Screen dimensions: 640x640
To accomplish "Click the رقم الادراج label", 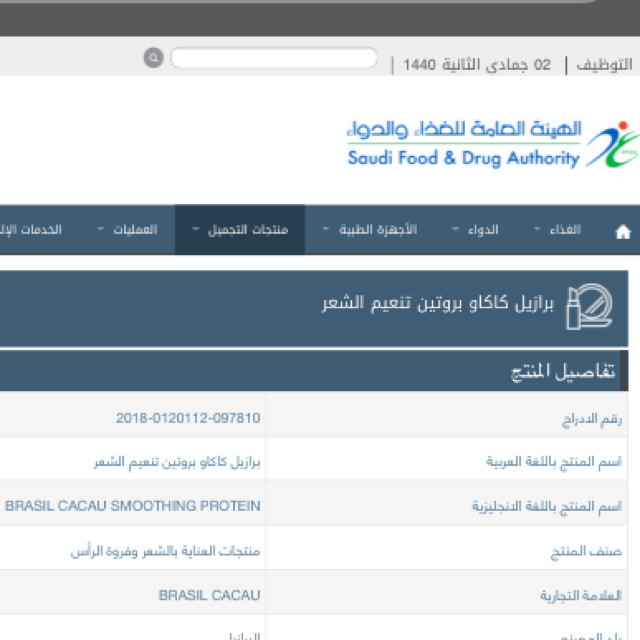I will [592, 420].
